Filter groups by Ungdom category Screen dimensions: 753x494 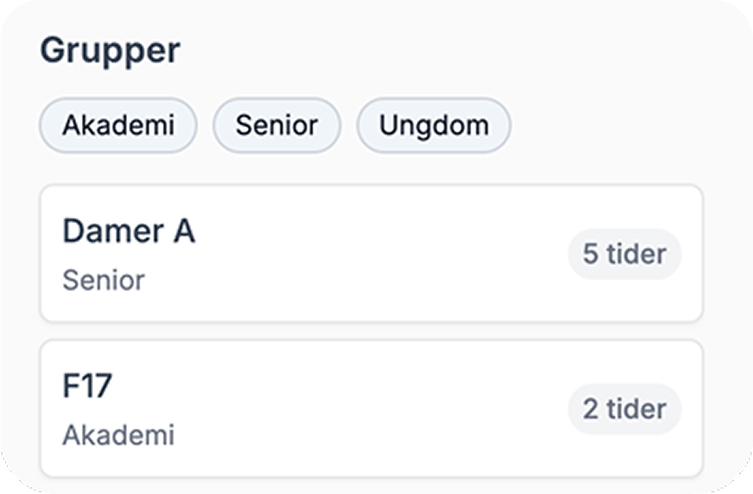coord(434,126)
